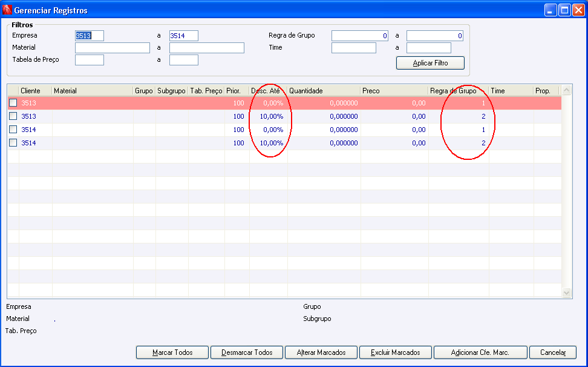Click the Preco column header
Image resolution: width=588 pixels, height=367 pixels.
pyautogui.click(x=394, y=91)
